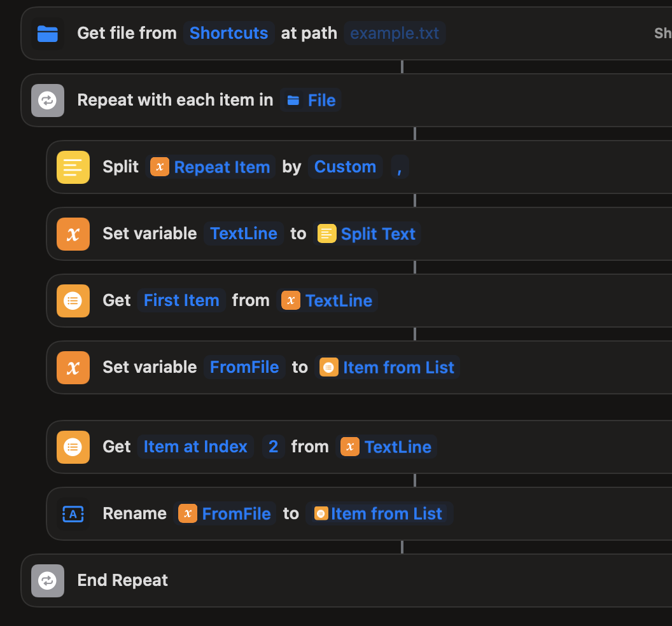Click the orange variable icon on Set variable TextLine
Image resolution: width=672 pixels, height=626 pixels.
(73, 234)
